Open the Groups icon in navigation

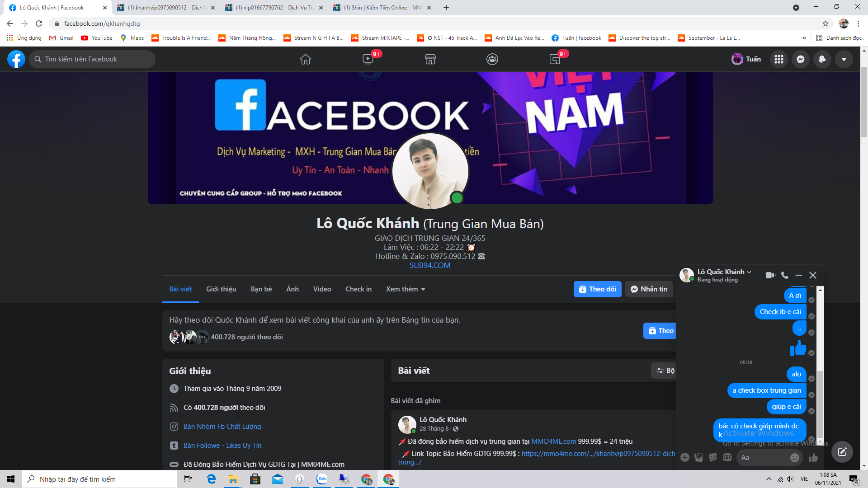pyautogui.click(x=492, y=59)
